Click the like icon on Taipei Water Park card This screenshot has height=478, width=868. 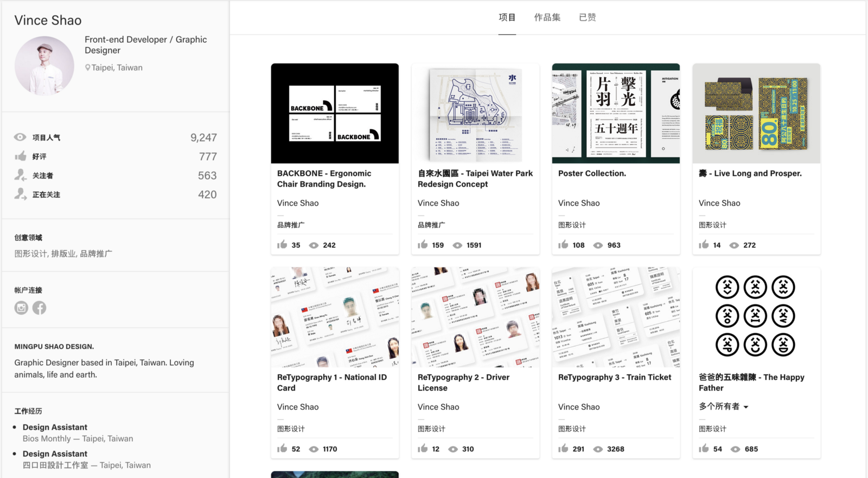click(423, 245)
